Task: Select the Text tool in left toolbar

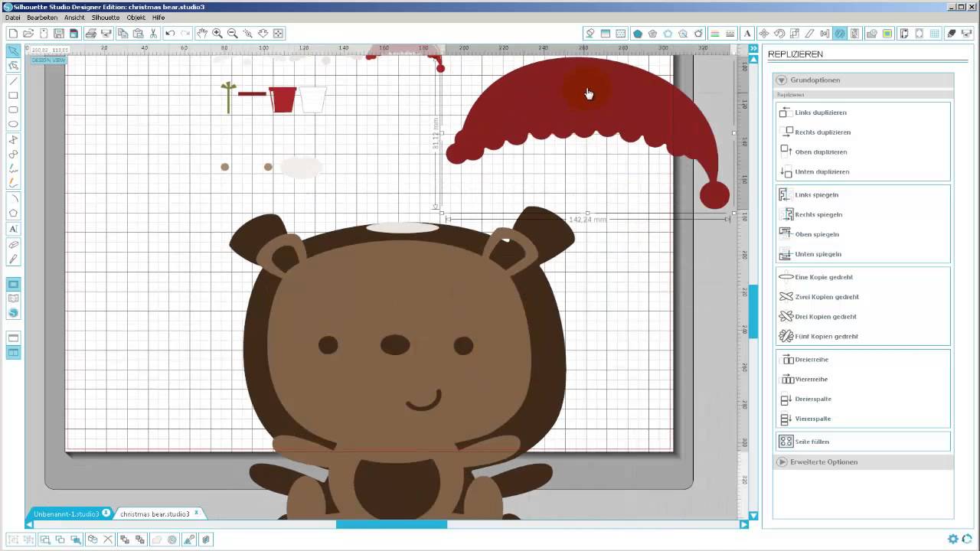Action: 13,229
